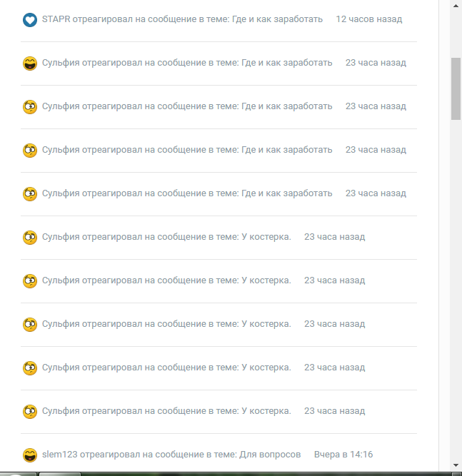This screenshot has height=476, width=462.
Task: Open the STAPR user profile link
Action: (56, 19)
